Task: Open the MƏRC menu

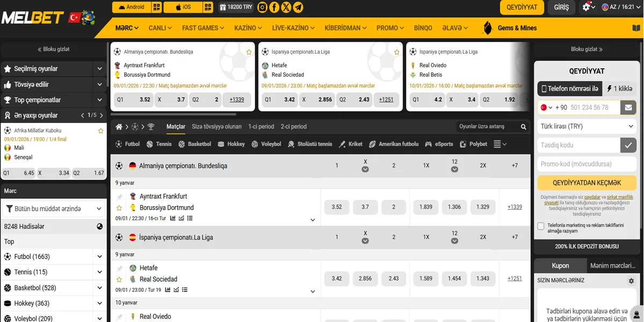Action: 127,28
